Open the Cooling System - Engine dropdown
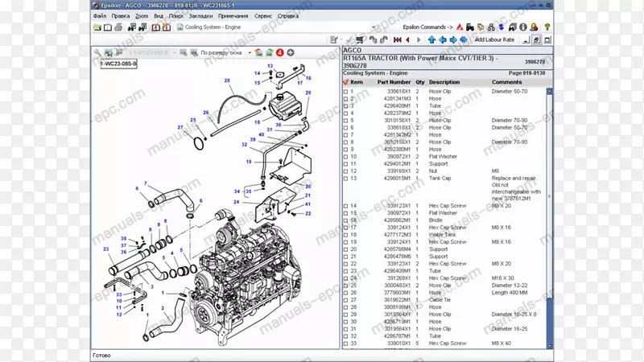Screen dimensions: 644x362 374,27
